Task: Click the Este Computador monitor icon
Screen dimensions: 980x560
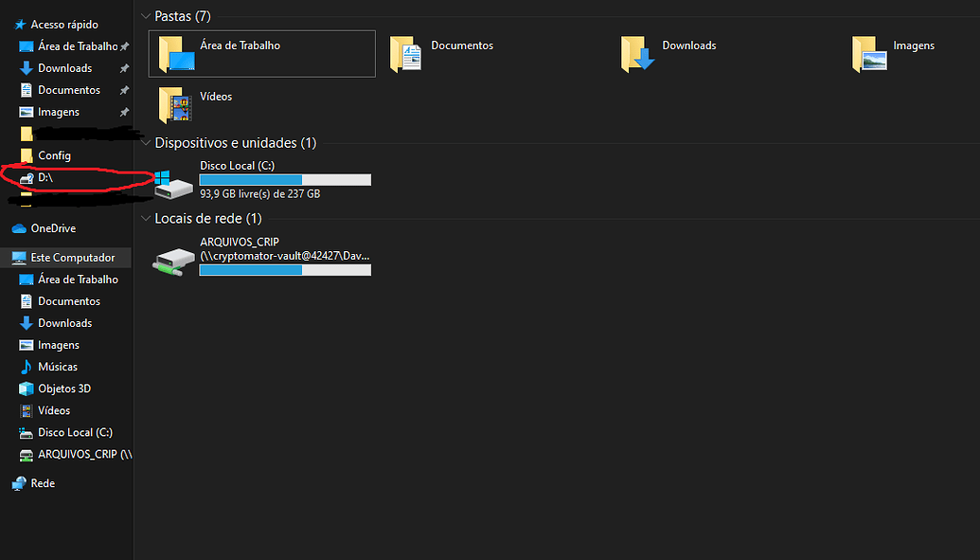Action: [19, 257]
